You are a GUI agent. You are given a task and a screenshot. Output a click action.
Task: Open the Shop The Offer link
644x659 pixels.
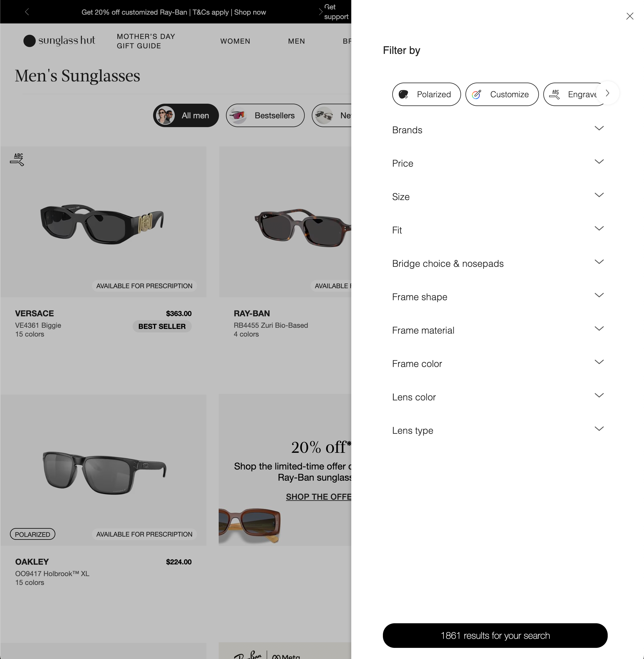coord(318,496)
